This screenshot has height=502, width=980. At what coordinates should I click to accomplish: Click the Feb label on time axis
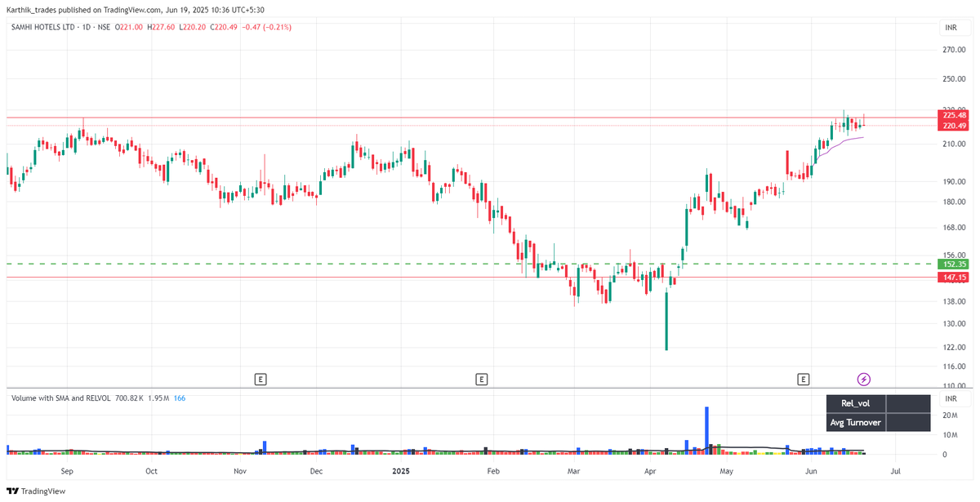click(x=492, y=471)
